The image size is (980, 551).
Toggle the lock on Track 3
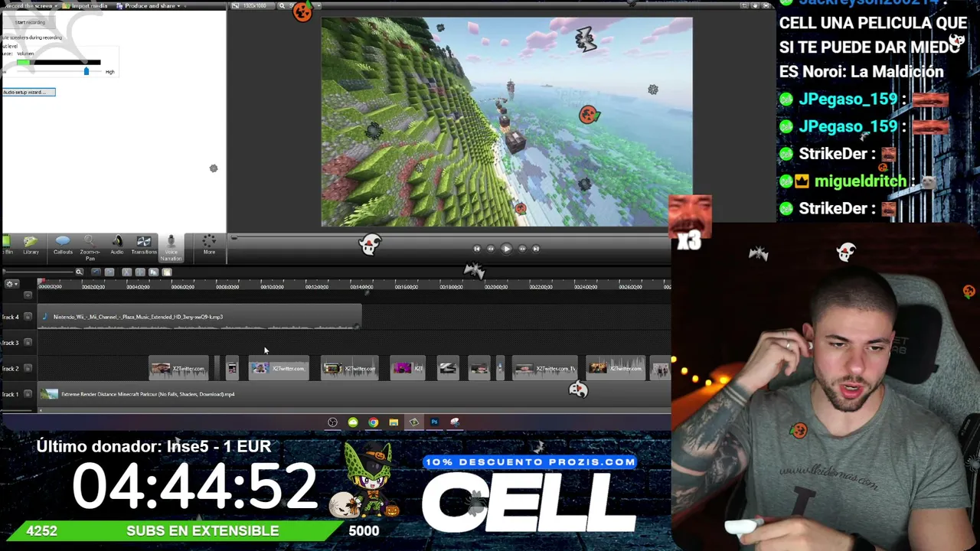(28, 343)
